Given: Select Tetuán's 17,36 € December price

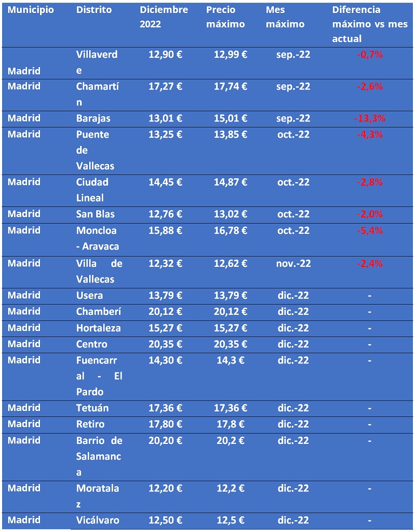Looking at the screenshot, I should click(165, 408).
